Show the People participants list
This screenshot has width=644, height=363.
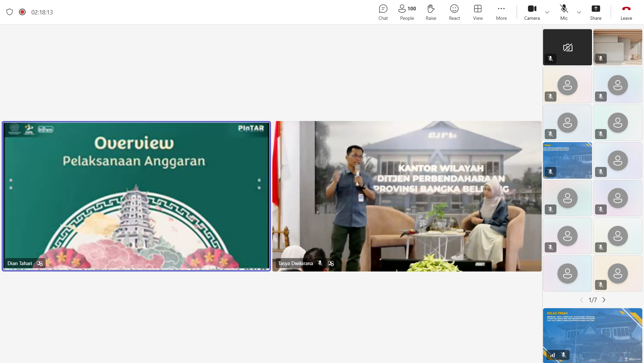407,12
